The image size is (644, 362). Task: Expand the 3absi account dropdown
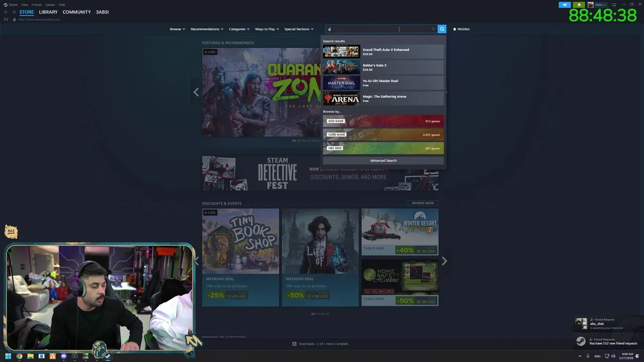601,5
